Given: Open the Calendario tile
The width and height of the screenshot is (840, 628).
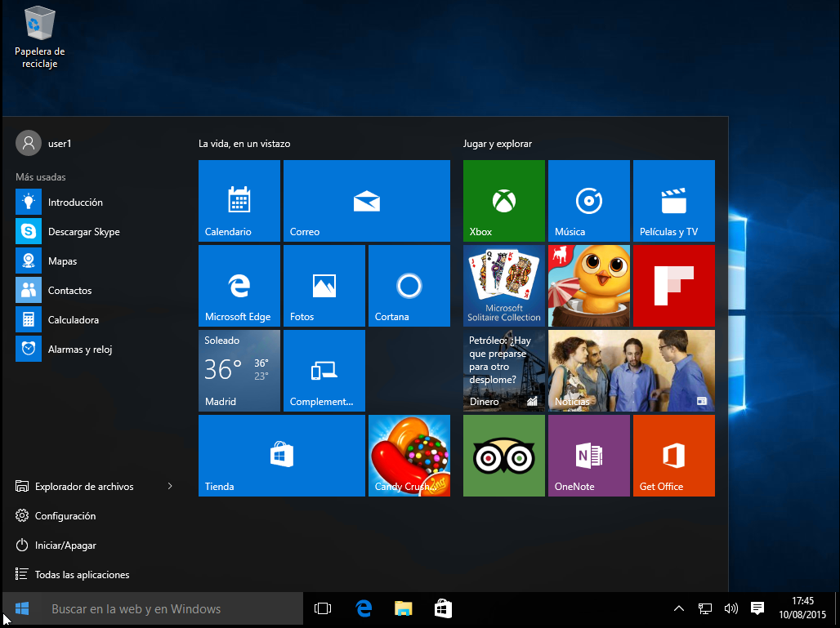Looking at the screenshot, I should click(x=239, y=200).
